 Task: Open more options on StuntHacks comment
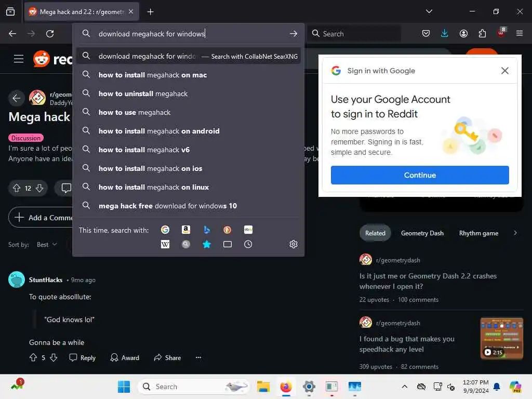[198, 357]
